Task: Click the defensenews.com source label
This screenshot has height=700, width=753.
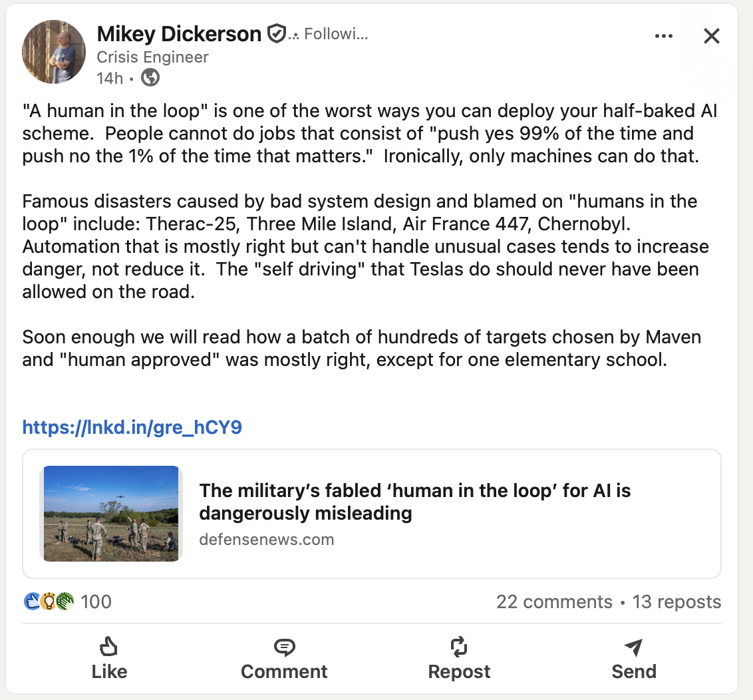Action: [266, 540]
